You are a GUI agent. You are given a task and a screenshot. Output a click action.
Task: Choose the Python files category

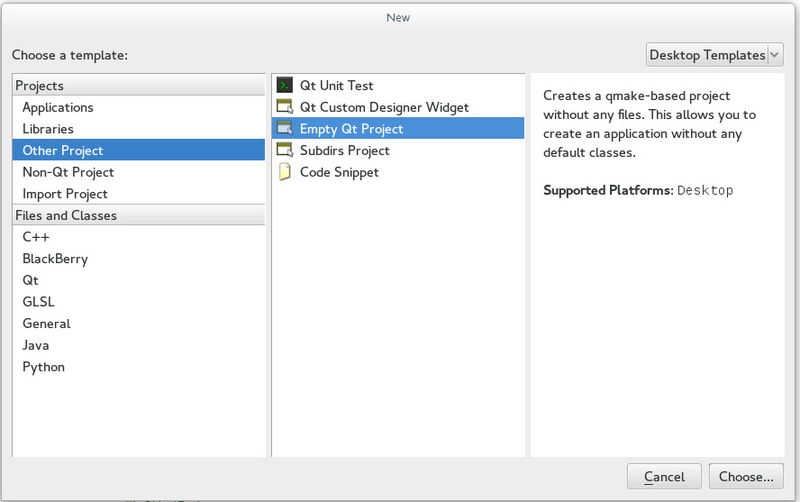pyautogui.click(x=44, y=367)
